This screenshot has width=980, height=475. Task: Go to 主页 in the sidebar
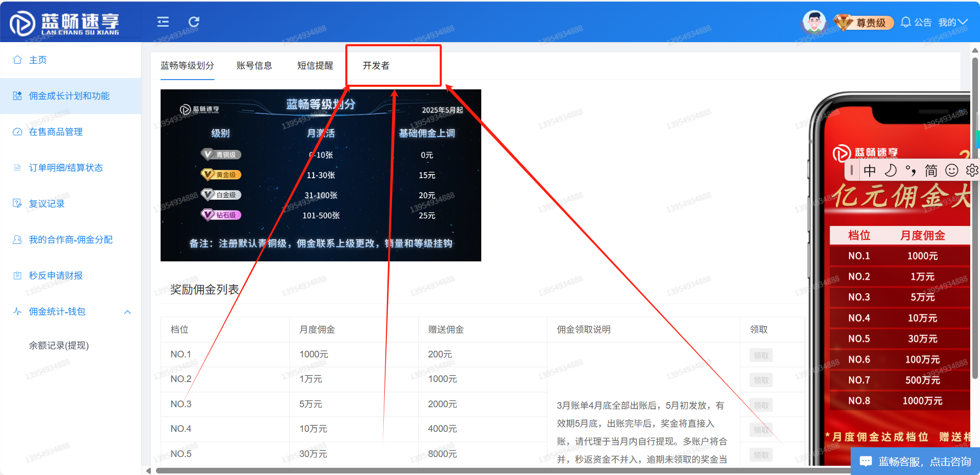click(x=71, y=60)
